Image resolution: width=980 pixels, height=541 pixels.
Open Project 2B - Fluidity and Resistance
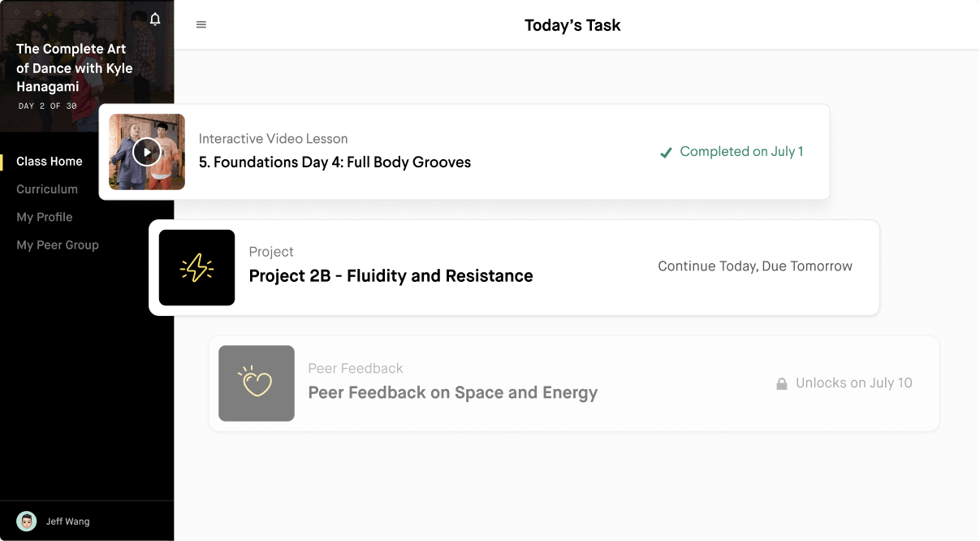point(391,276)
